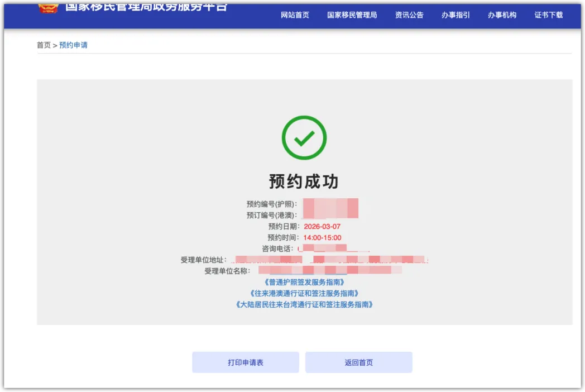Click the green success checkmark icon
The height and width of the screenshot is (392, 585).
click(x=304, y=138)
